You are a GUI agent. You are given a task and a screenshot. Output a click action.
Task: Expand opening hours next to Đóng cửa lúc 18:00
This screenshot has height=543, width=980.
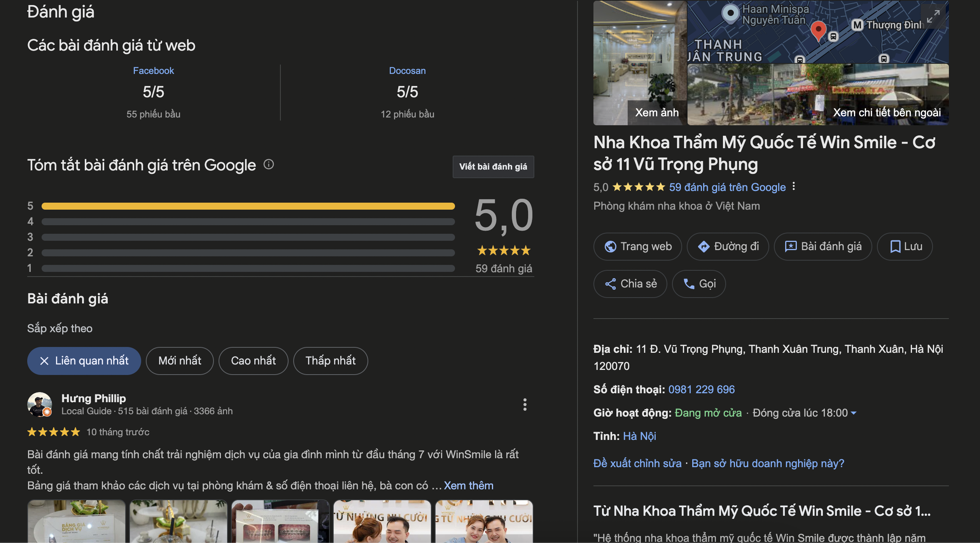click(x=854, y=413)
